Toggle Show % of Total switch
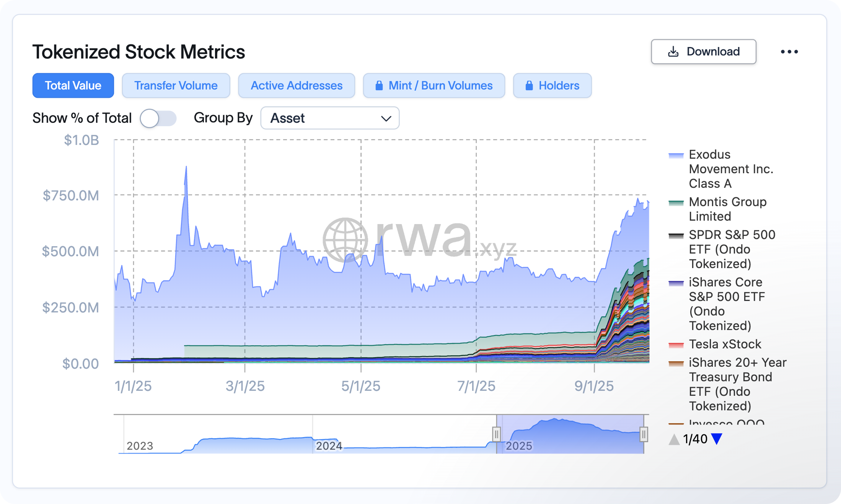 tap(158, 118)
